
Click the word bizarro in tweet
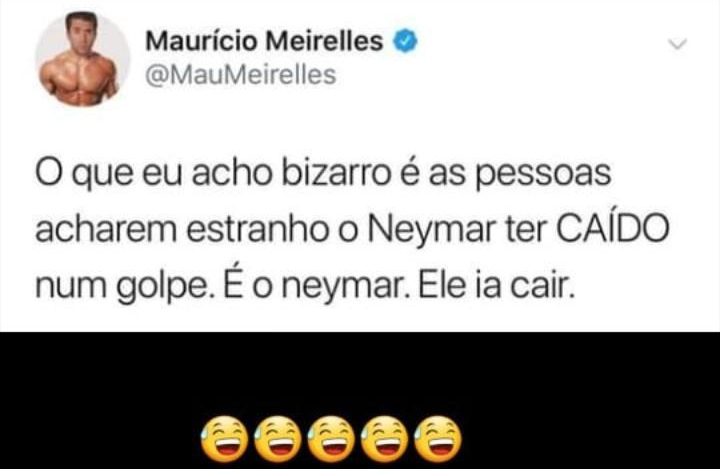(336, 173)
